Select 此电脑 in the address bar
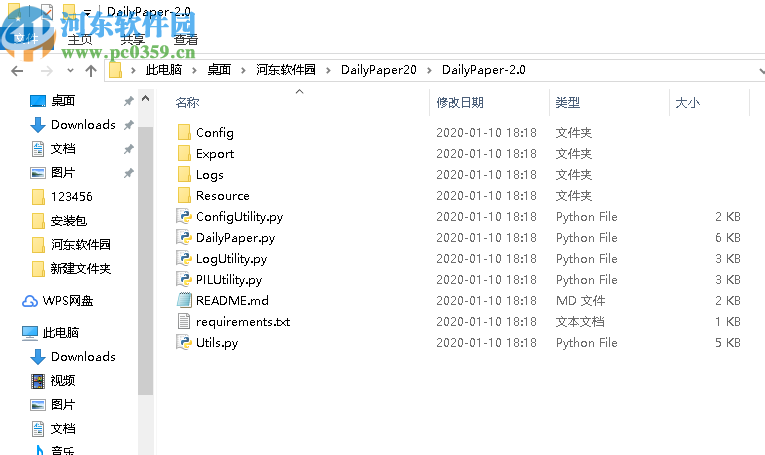This screenshot has height=455, width=765. (164, 70)
